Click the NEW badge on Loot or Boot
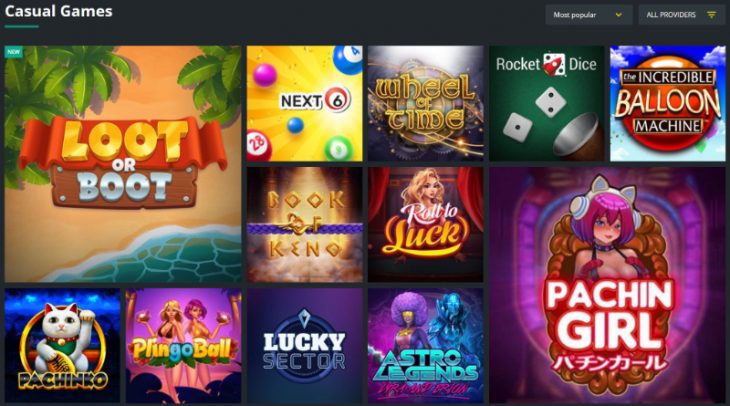 pos(14,52)
